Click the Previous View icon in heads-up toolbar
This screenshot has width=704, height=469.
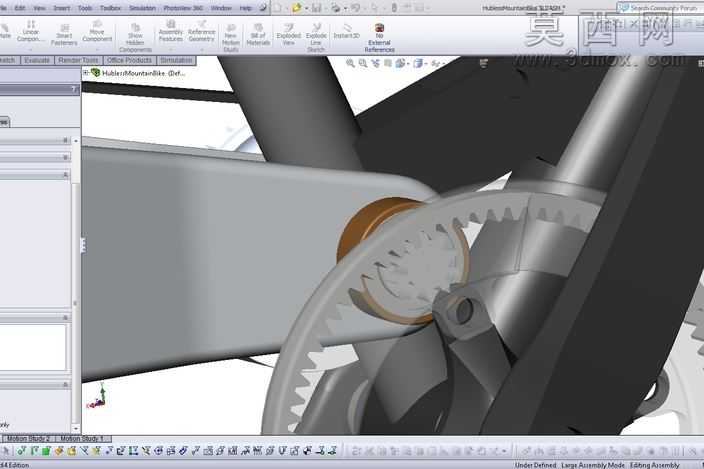pyautogui.click(x=375, y=63)
